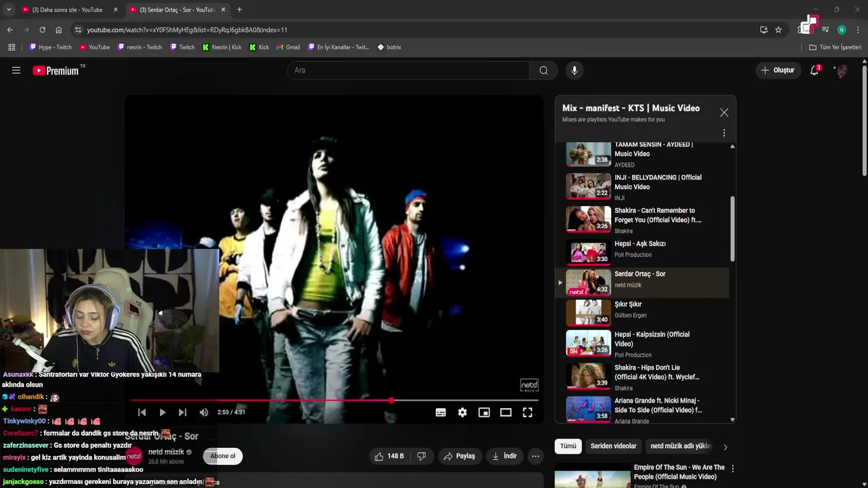Open the browser apps grid icon
868x488 pixels.
coord(12,47)
